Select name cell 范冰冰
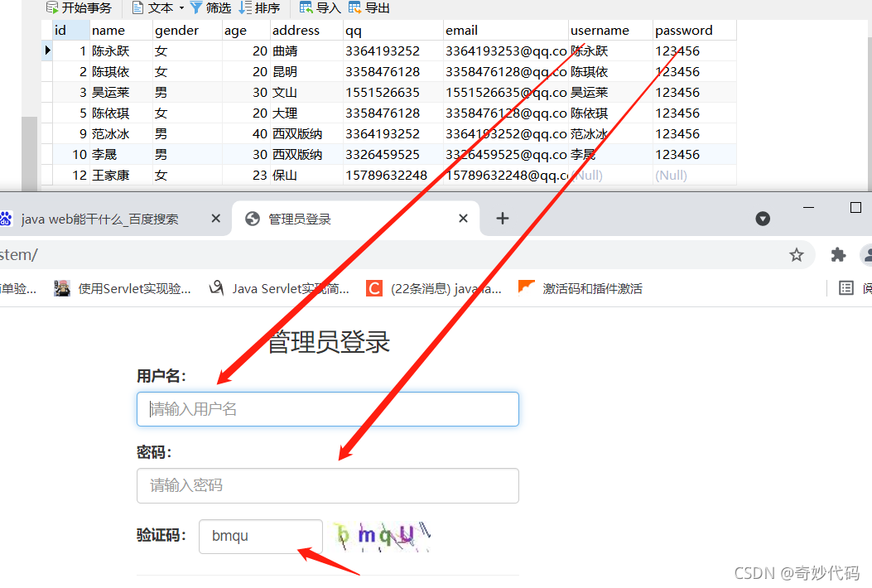Viewport: 872px width, 588px height. coord(121,133)
